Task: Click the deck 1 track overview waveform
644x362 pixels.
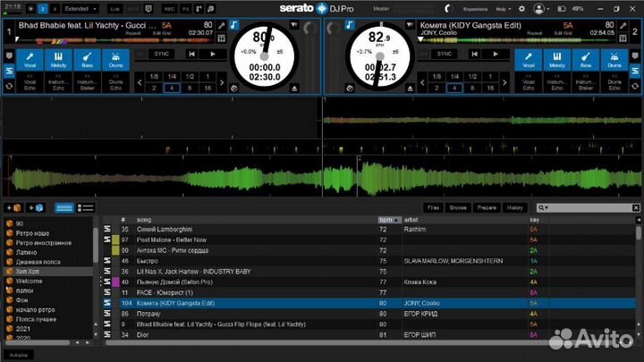Action: [115, 40]
